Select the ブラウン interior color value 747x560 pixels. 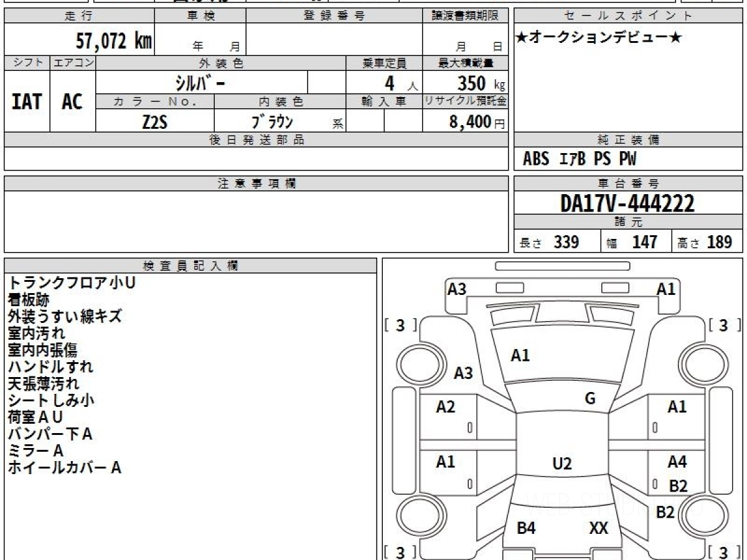point(271,122)
